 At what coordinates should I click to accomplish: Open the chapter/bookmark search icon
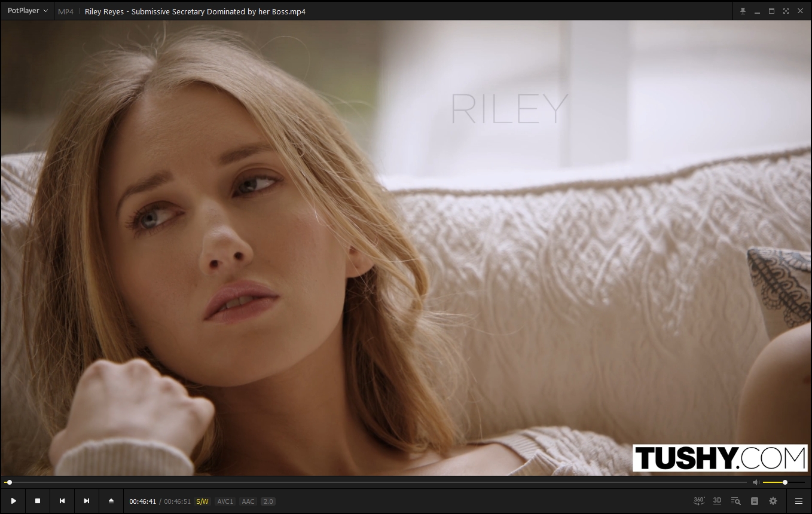735,501
